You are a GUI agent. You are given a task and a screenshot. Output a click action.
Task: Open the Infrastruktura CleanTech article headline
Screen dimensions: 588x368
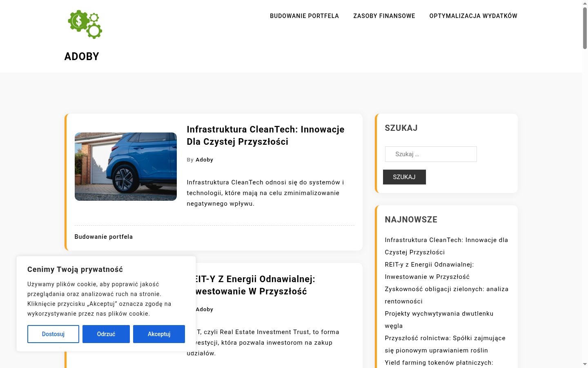point(265,135)
